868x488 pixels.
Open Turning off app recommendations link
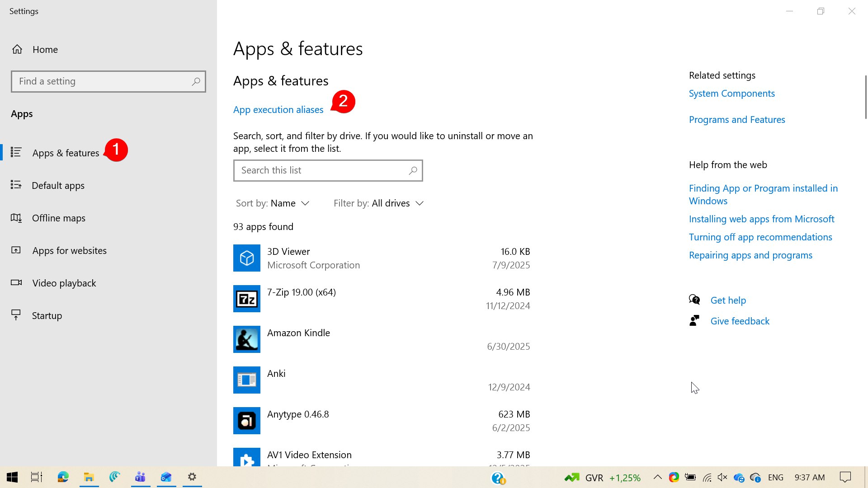pyautogui.click(x=760, y=237)
